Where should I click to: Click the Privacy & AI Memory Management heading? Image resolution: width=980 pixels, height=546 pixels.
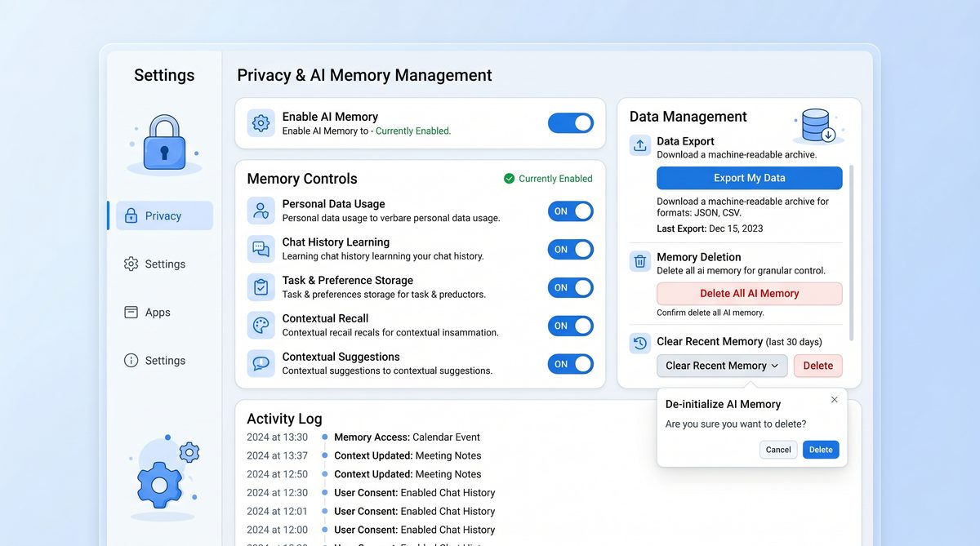pyautogui.click(x=364, y=75)
